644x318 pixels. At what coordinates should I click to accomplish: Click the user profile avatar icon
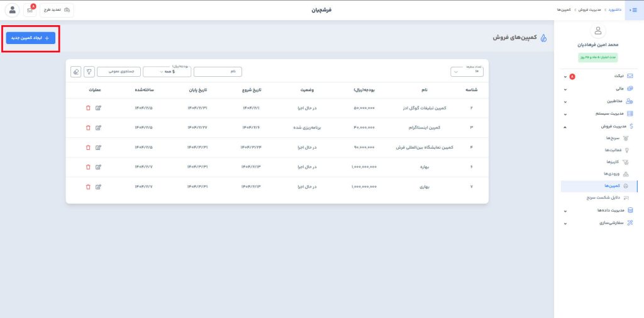pos(13,10)
